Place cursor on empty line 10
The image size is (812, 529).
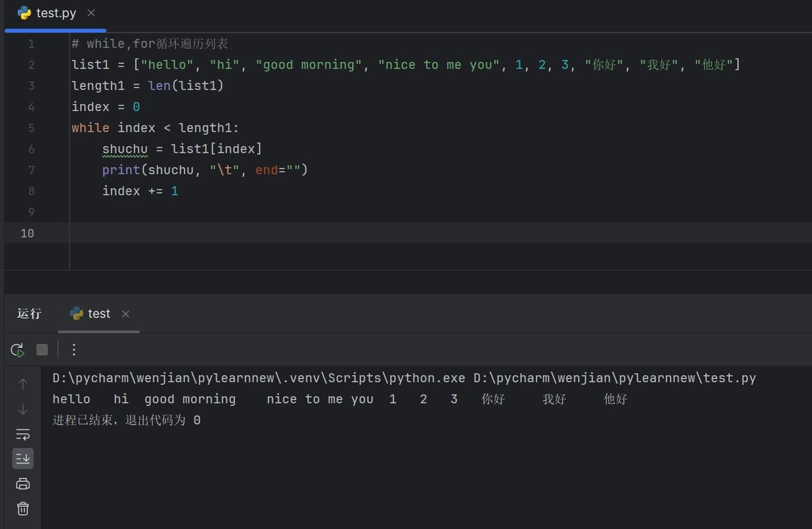coord(264,233)
